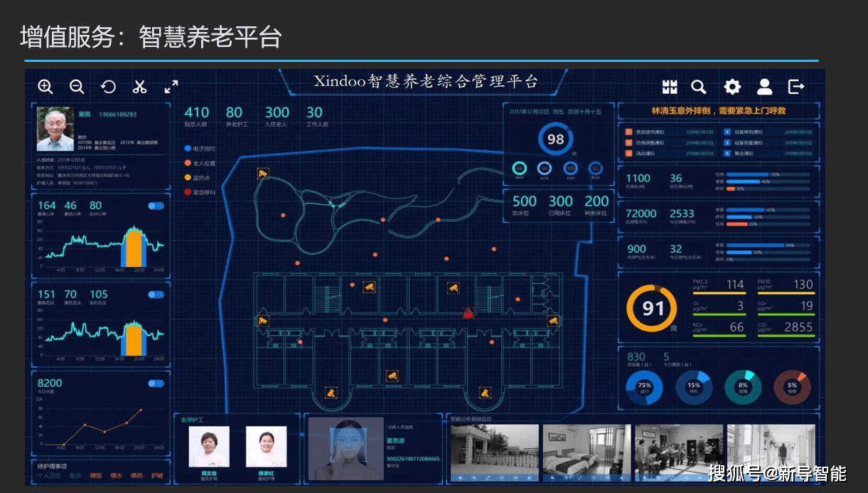
Task: Open the grid layout icon top right
Action: pyautogui.click(x=669, y=85)
